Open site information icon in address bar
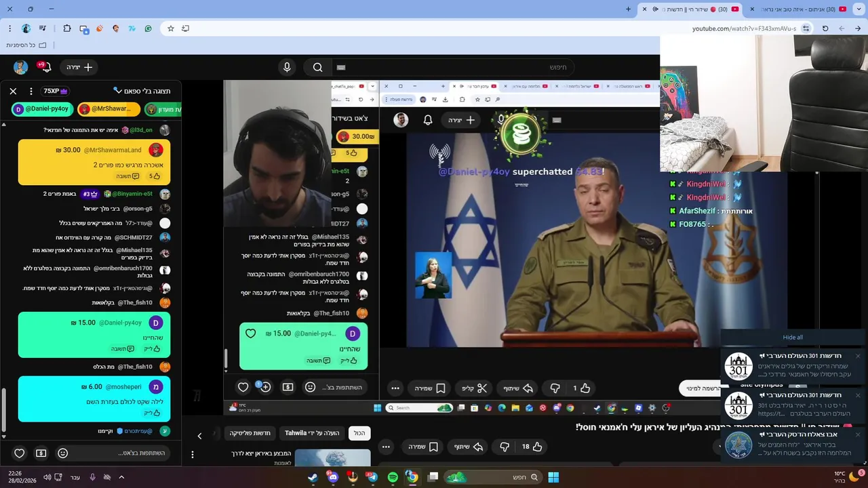This screenshot has width=868, height=488. click(x=806, y=28)
